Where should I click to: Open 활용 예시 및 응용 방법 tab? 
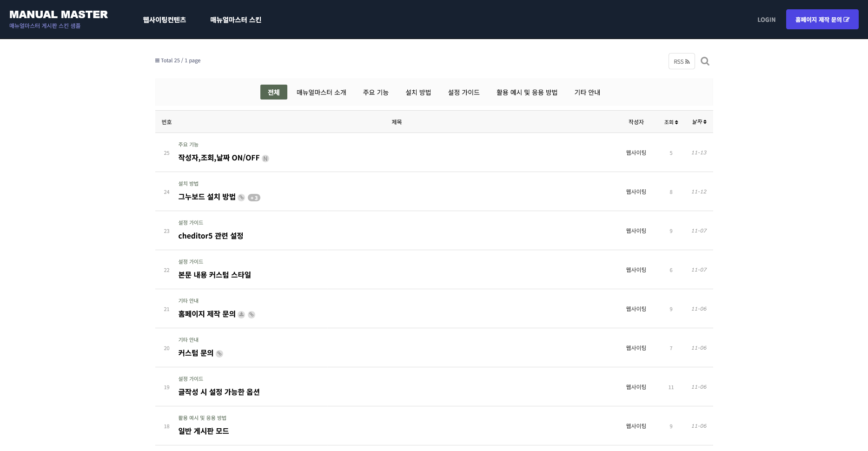(x=527, y=93)
